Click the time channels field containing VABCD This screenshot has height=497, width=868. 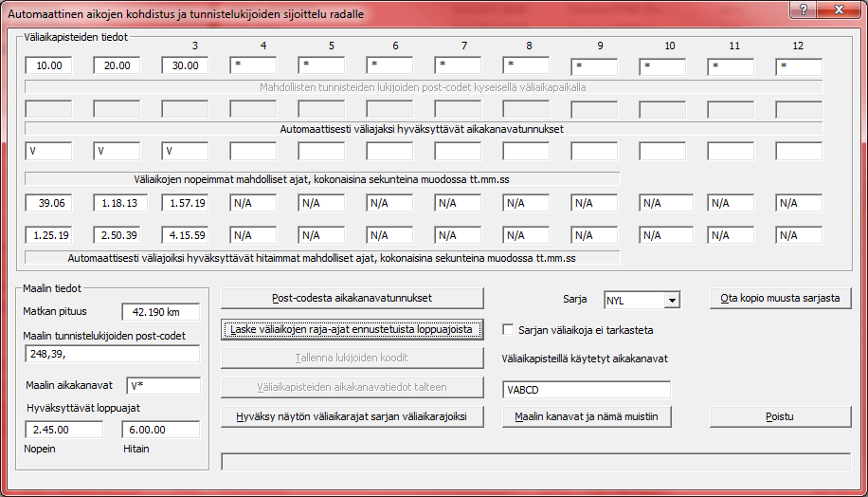pyautogui.click(x=585, y=390)
